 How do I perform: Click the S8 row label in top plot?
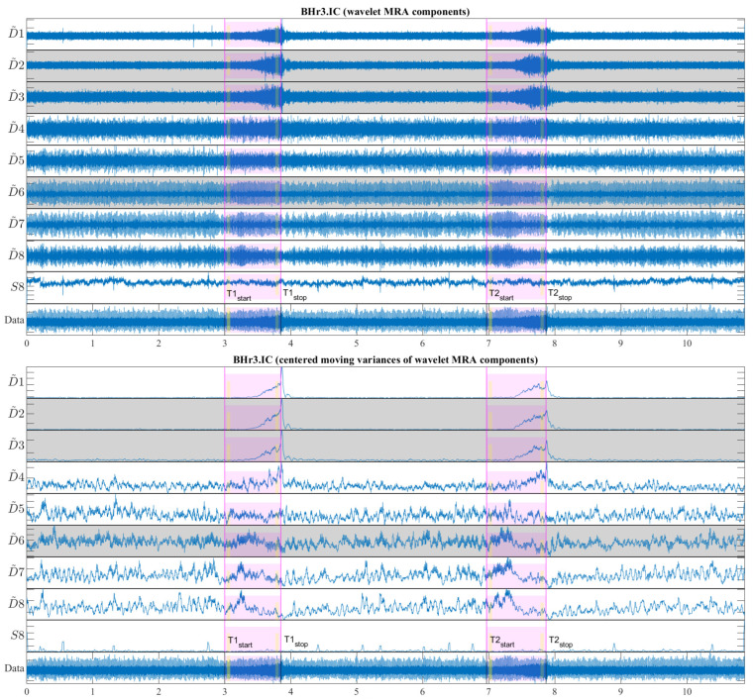coord(17,286)
